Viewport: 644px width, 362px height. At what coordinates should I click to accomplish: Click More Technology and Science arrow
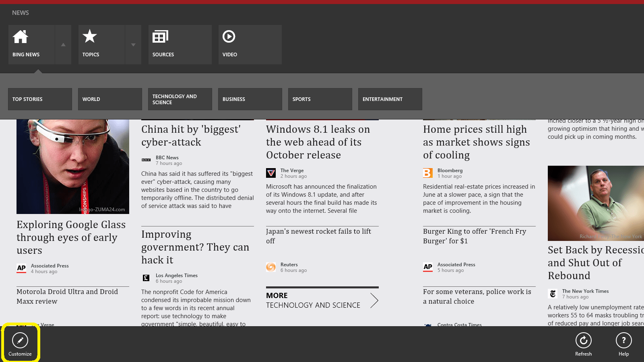[374, 300]
